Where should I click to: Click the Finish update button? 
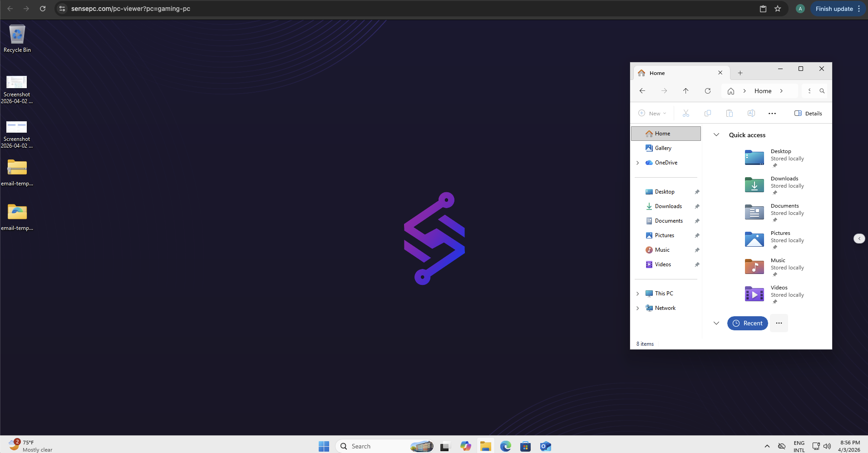(834, 9)
